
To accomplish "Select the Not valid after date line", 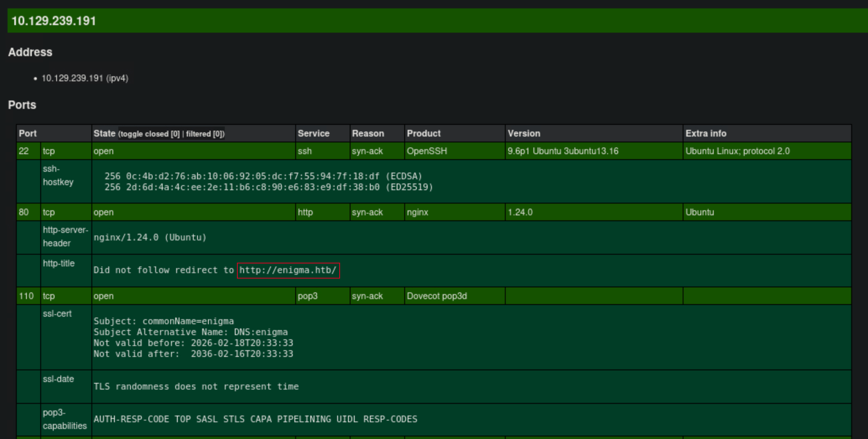I will coord(193,354).
